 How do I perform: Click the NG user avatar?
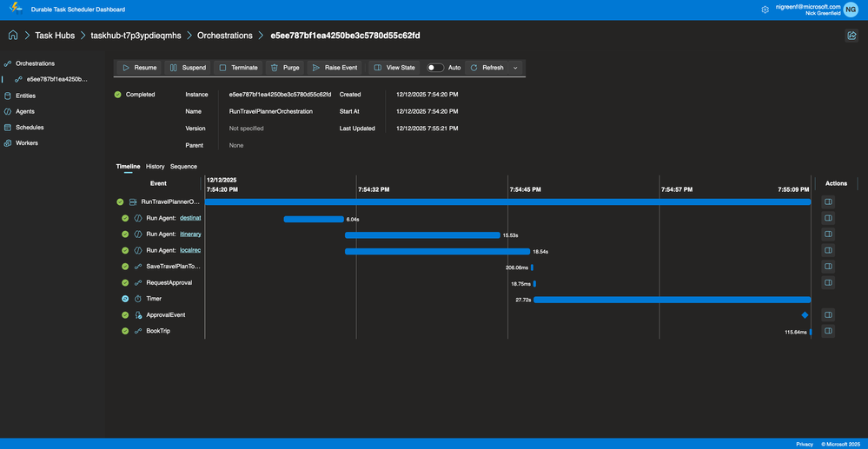[x=851, y=10]
